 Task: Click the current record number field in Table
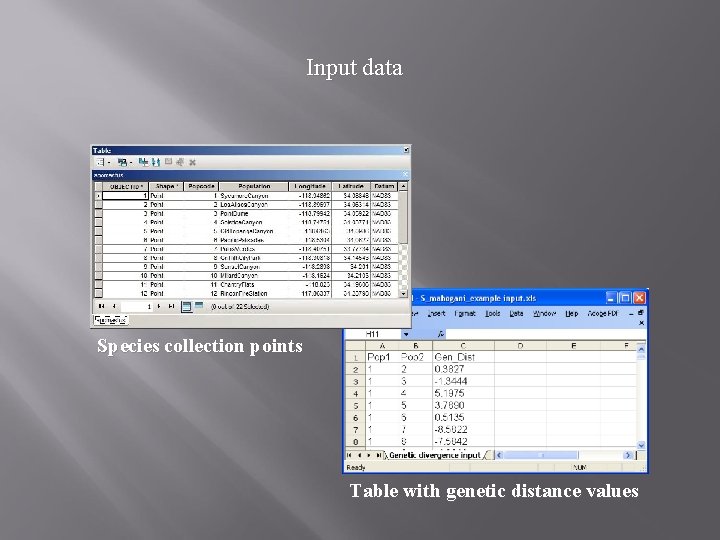136,306
